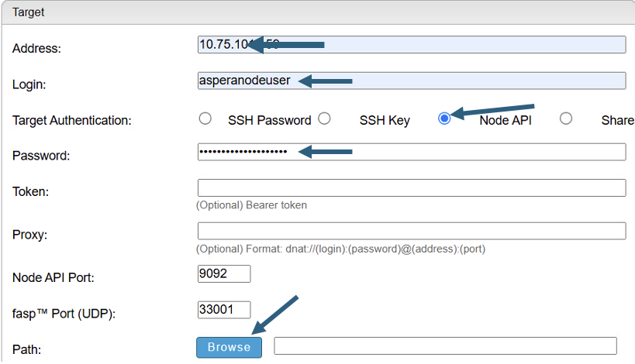Click the fasp Port field showing 33001
This screenshot has width=635, height=364.
pyautogui.click(x=224, y=310)
